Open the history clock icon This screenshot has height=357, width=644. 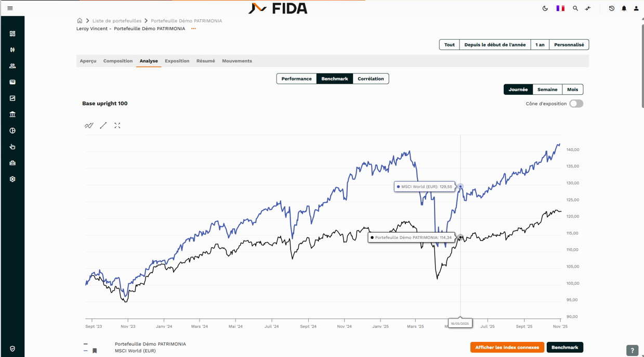pos(612,8)
